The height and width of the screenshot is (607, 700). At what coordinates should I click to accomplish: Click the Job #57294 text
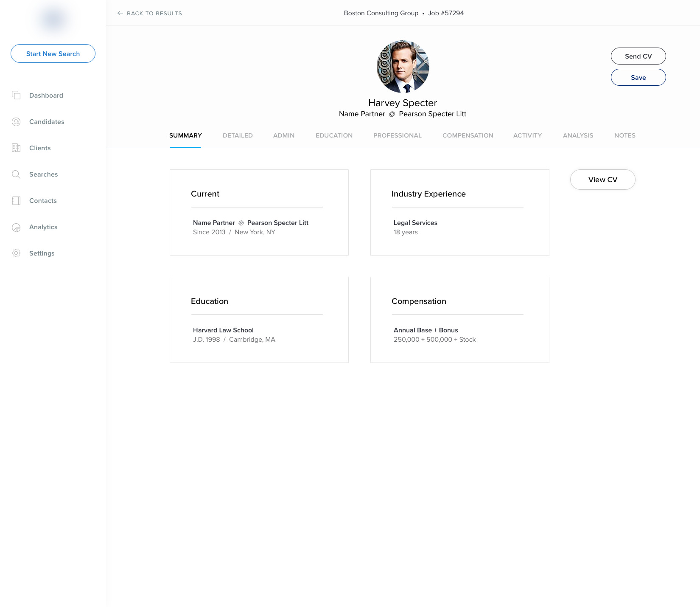446,13
